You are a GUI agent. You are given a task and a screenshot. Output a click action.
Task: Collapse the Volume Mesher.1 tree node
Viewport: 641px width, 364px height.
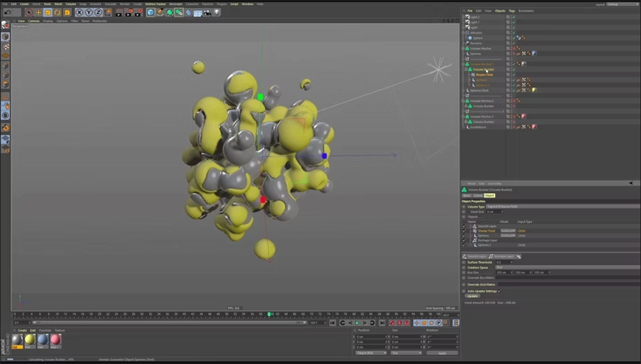pyautogui.click(x=463, y=64)
